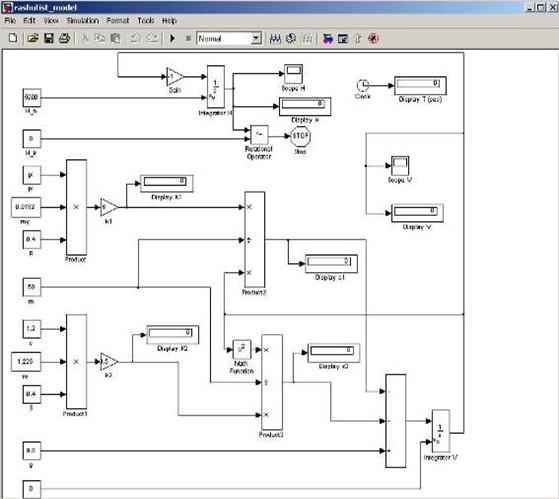Select the Relational Operator block
This screenshot has width=559, height=499.
[x=259, y=135]
